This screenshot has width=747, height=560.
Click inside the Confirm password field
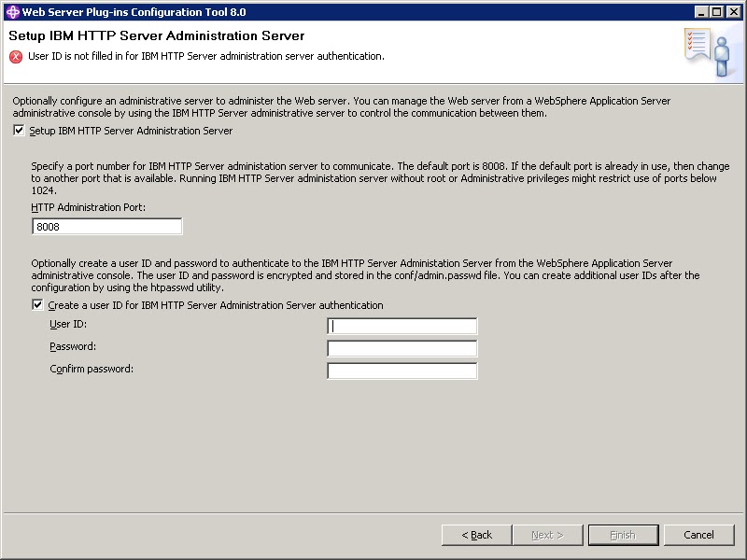click(402, 369)
